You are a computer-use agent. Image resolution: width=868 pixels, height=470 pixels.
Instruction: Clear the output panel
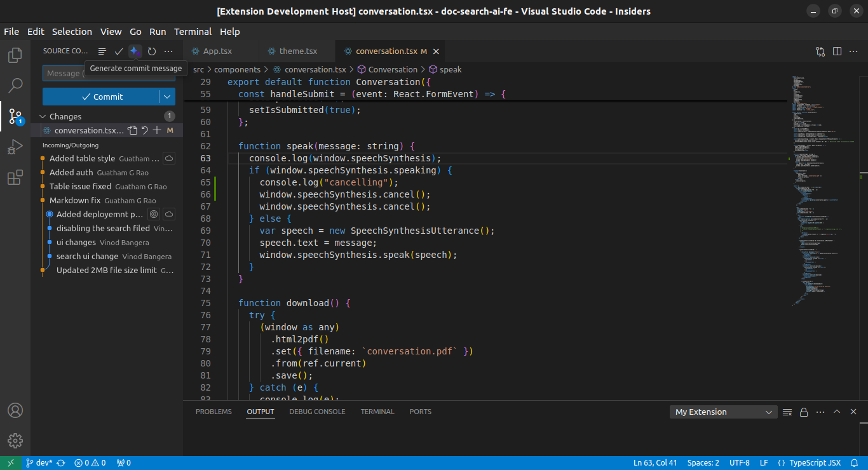point(787,412)
